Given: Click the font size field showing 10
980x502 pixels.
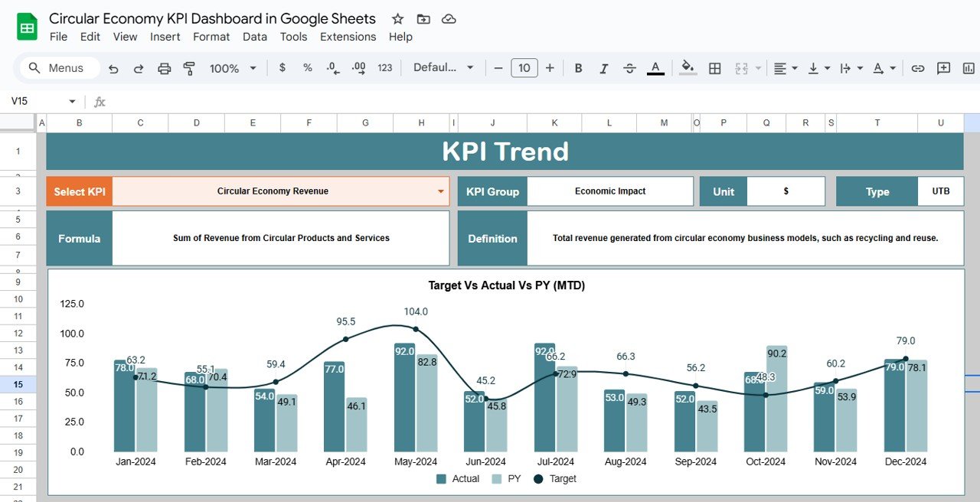Looking at the screenshot, I should (x=524, y=67).
